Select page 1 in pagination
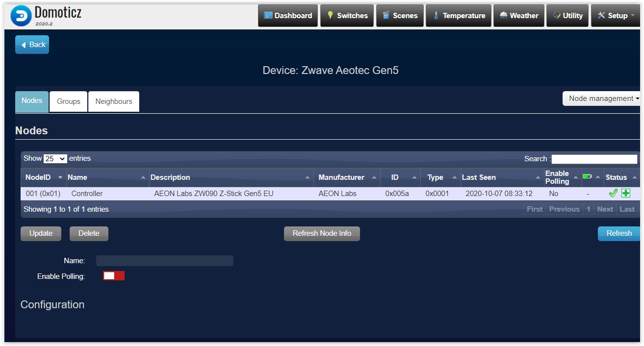Image resolution: width=644 pixels, height=346 pixels. 588,209
